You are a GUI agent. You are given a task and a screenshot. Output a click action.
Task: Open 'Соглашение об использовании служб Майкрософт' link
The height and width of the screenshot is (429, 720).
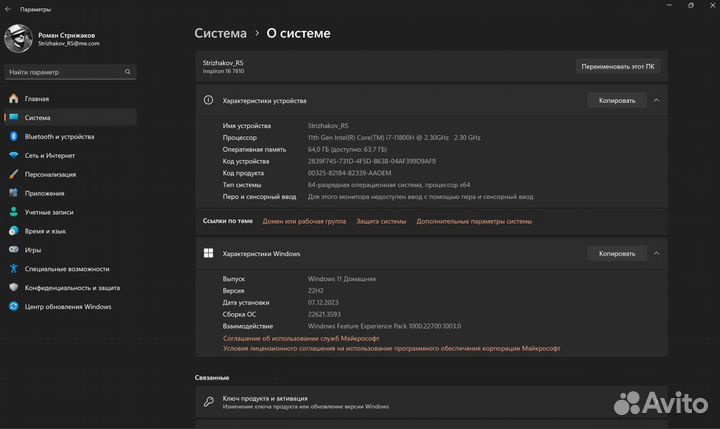click(x=301, y=339)
